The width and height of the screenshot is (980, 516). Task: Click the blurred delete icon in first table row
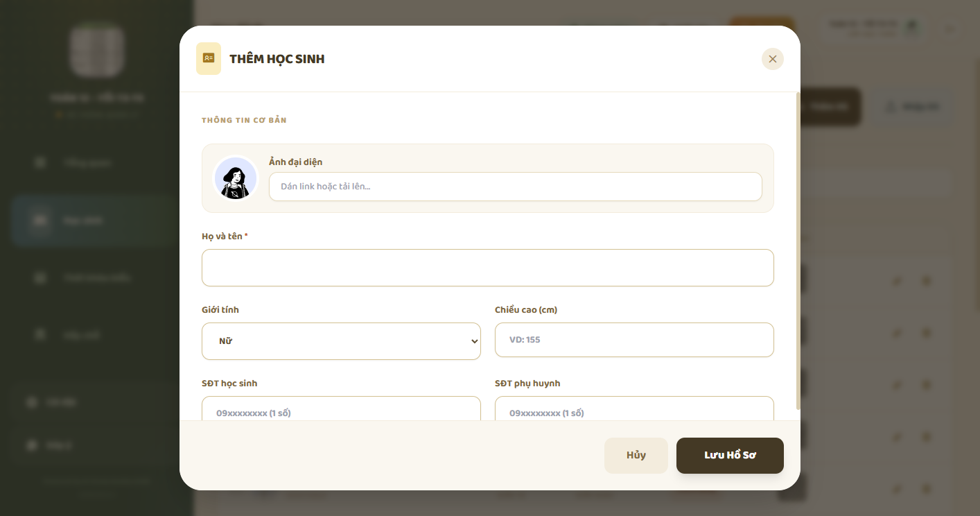coord(927,281)
